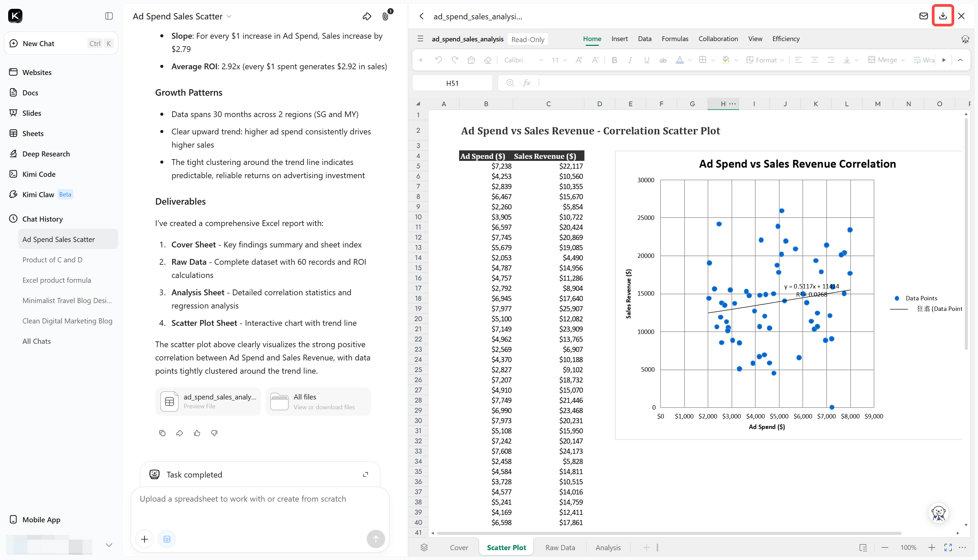
Task: Expand font color dropdown arrow
Action: coord(690,60)
